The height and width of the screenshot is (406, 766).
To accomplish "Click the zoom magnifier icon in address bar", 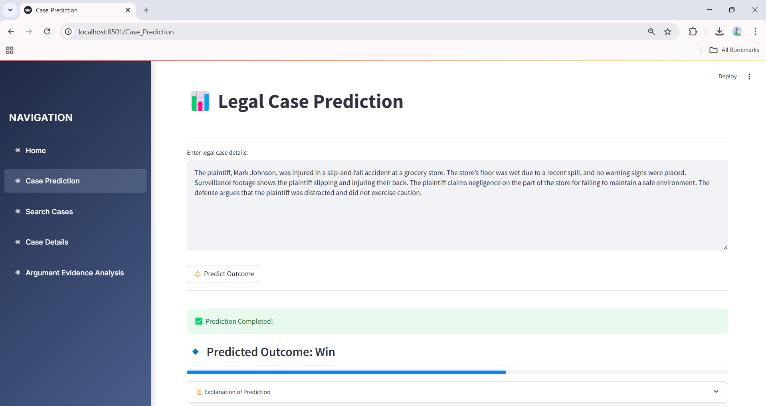I will click(x=651, y=31).
